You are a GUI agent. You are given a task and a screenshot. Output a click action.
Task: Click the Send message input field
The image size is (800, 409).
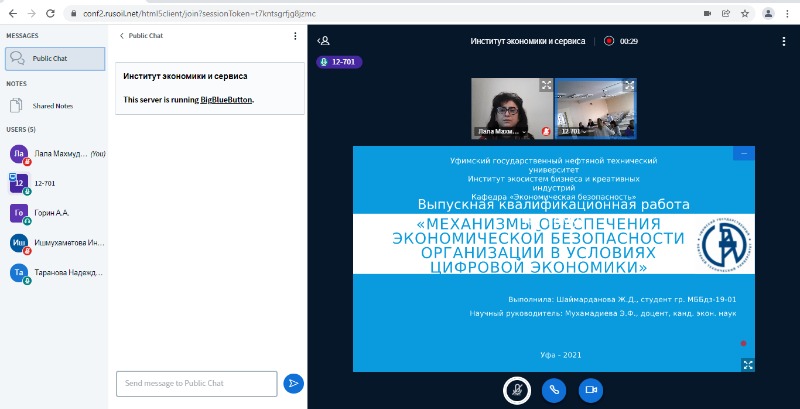(x=196, y=383)
